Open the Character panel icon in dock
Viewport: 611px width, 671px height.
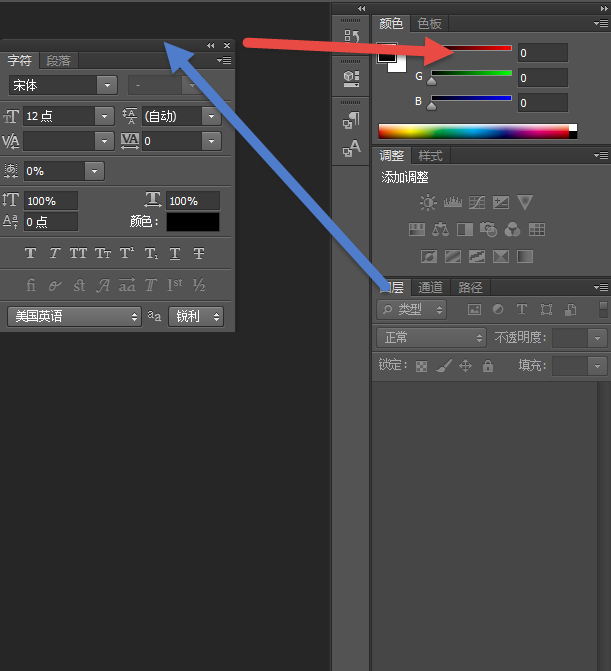click(351, 148)
